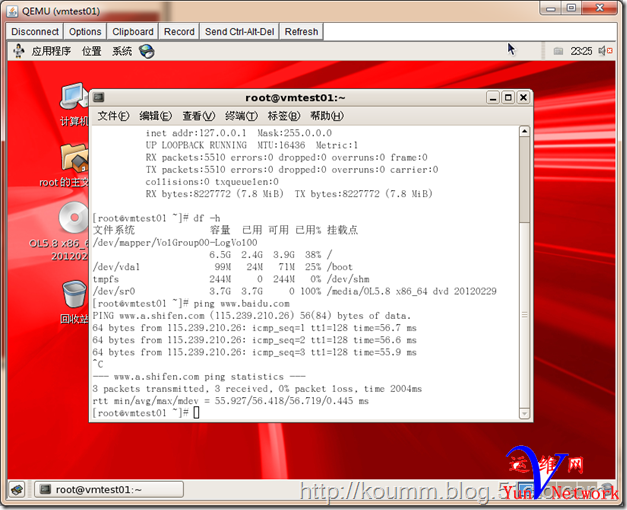Click the network status icon near clock
The width and height of the screenshot is (627, 510).
(558, 51)
